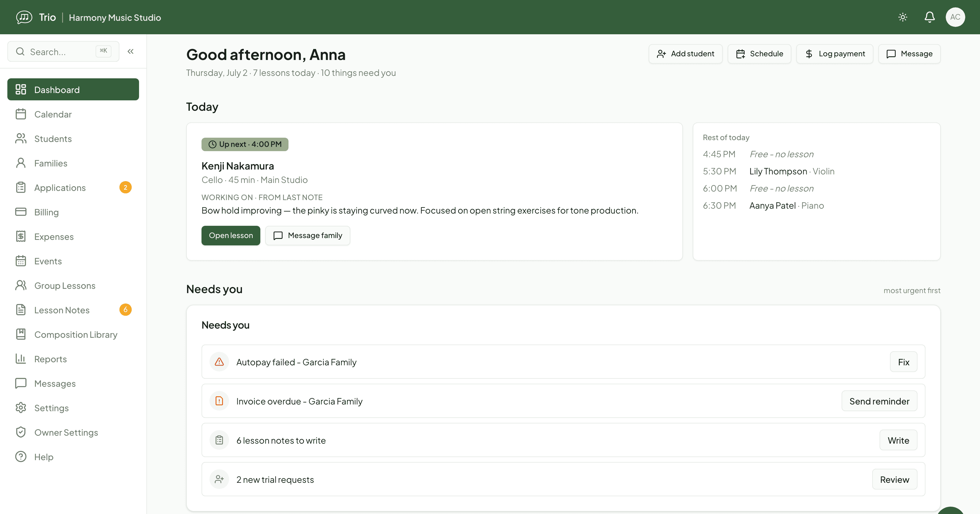Click the Calendar icon in sidebar

pyautogui.click(x=21, y=114)
